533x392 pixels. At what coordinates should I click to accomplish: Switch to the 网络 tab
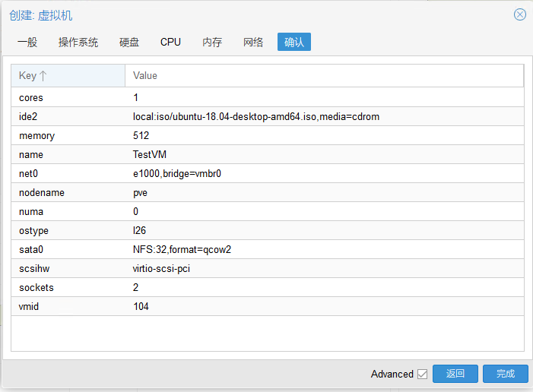pos(253,42)
